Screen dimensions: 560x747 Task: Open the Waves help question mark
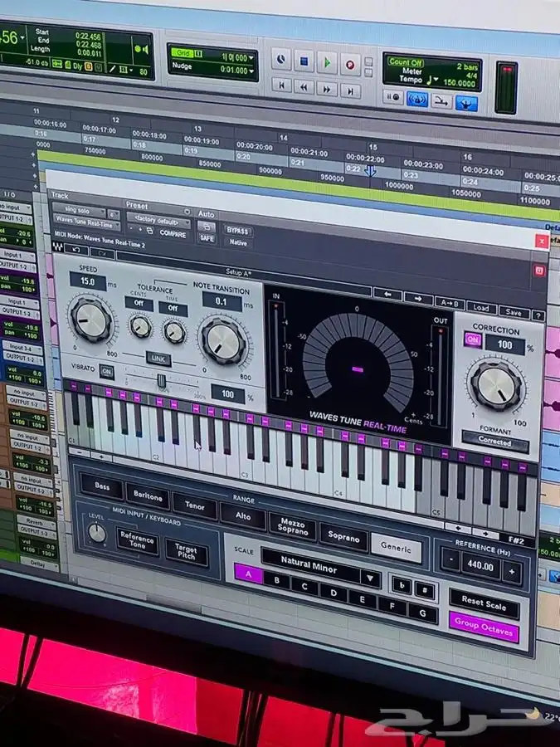538,315
